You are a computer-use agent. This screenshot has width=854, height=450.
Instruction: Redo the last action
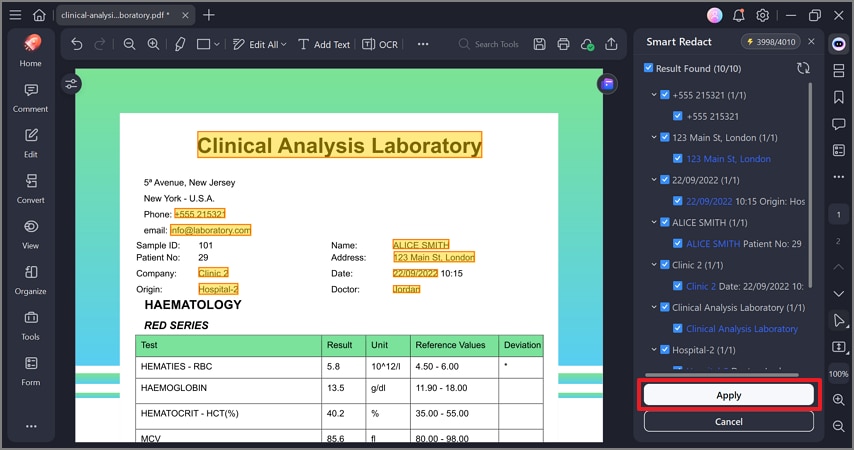click(100, 44)
